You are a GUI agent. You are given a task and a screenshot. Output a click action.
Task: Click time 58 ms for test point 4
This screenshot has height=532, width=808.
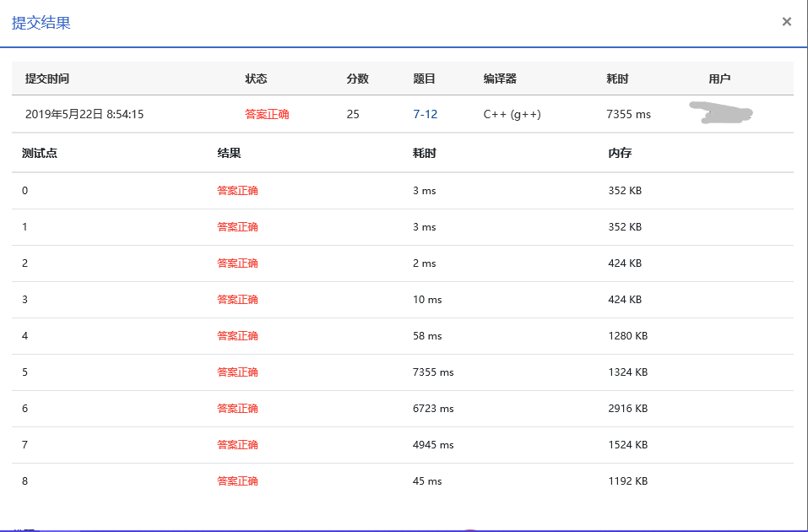point(427,336)
